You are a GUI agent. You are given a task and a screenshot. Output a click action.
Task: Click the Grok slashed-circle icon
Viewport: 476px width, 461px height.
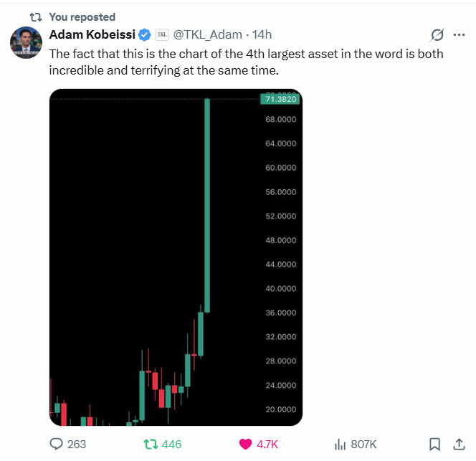click(437, 35)
